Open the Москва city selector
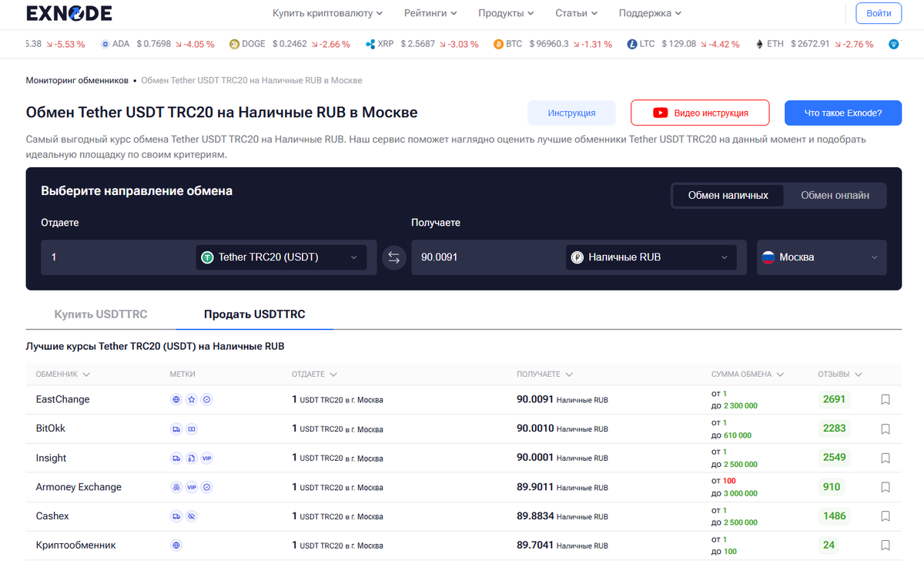Image resolution: width=924 pixels, height=561 pixels. [x=821, y=257]
